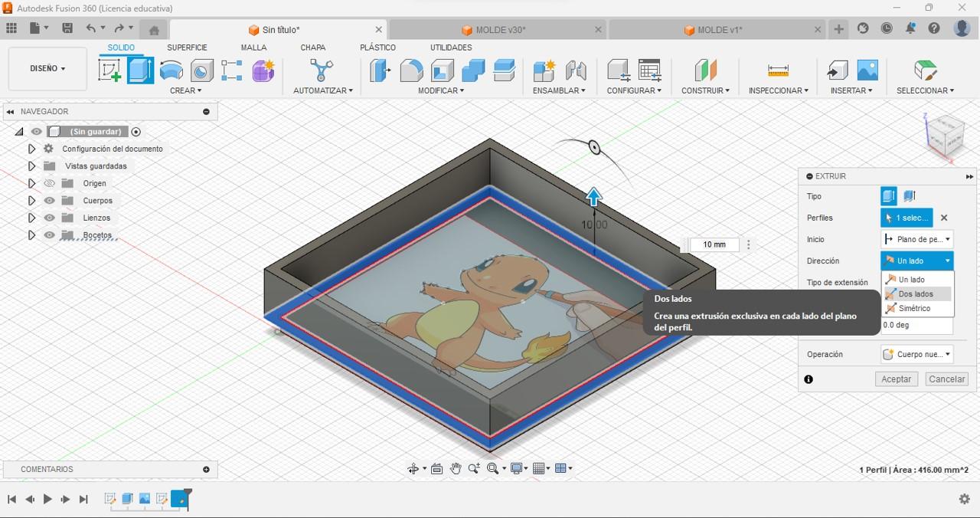
Task: Expand the Cuerpos tree node
Action: click(x=31, y=201)
